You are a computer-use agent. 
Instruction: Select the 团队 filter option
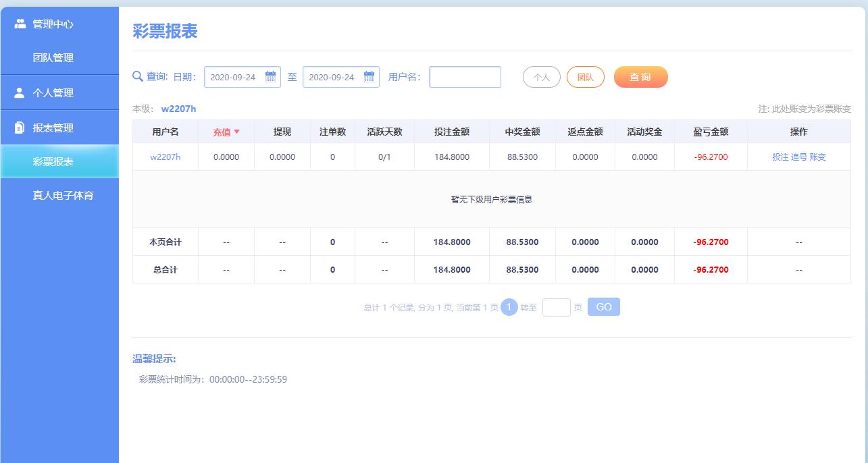coord(586,77)
